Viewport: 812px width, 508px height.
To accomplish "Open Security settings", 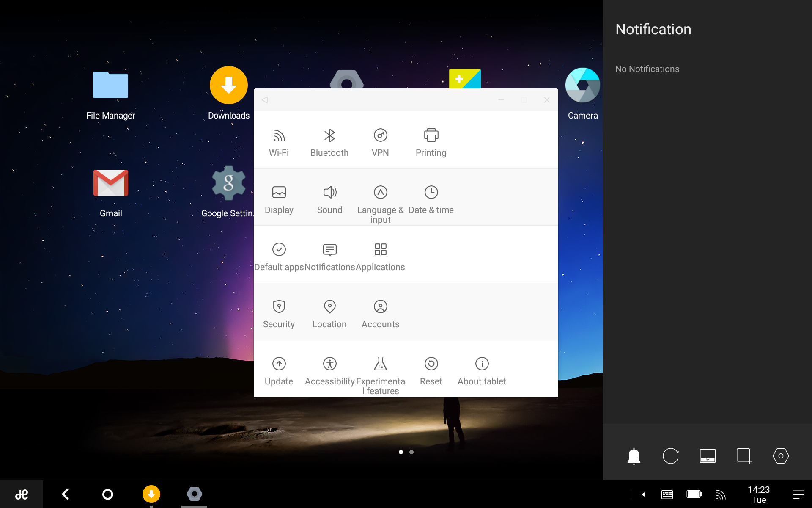I will tap(279, 314).
